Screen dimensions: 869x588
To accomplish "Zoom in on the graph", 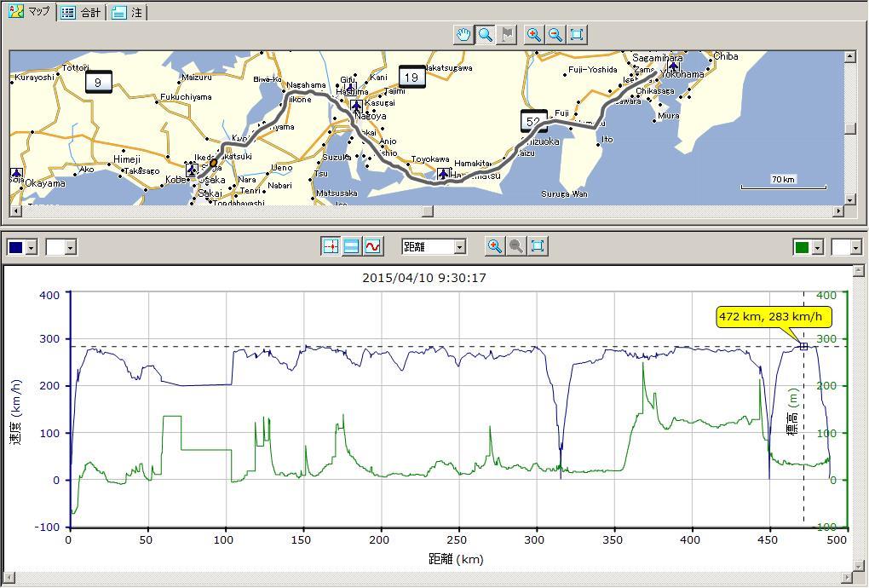I will (x=494, y=246).
